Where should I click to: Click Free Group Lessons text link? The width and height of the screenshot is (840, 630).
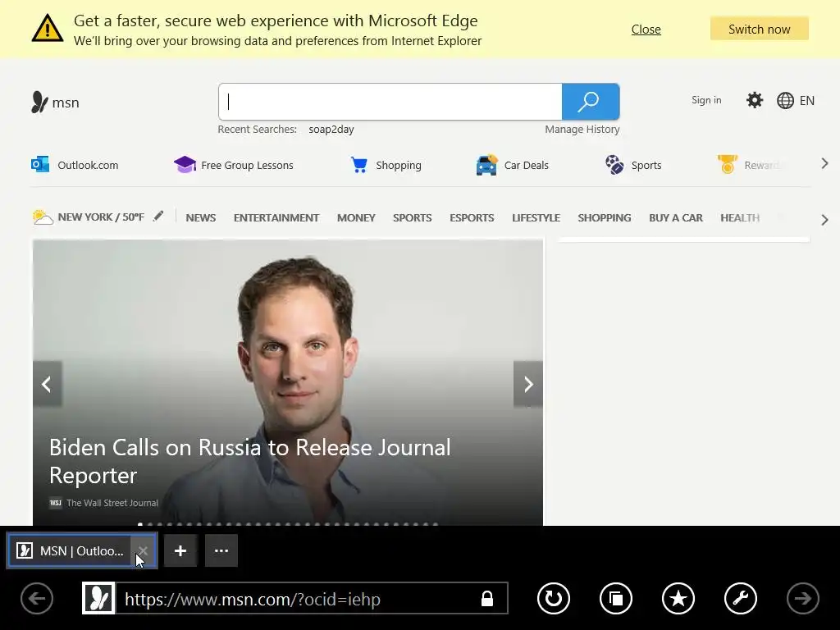247,165
